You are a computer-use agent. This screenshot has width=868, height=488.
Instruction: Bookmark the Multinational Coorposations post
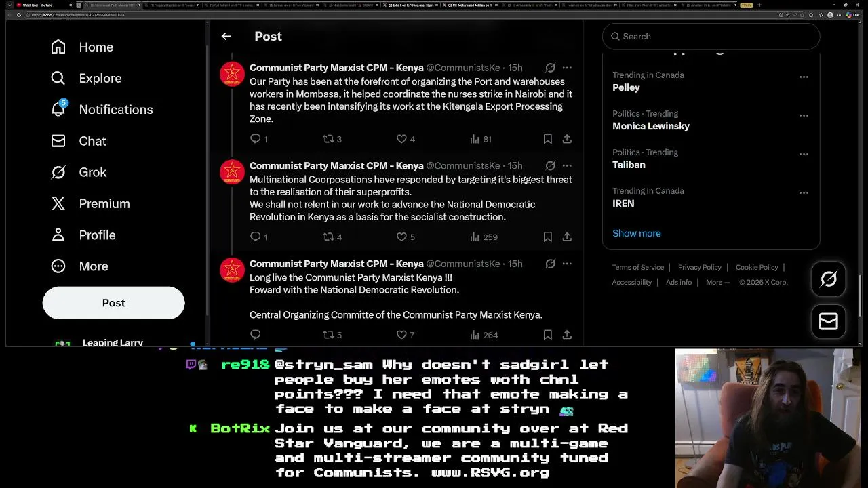tap(547, 237)
